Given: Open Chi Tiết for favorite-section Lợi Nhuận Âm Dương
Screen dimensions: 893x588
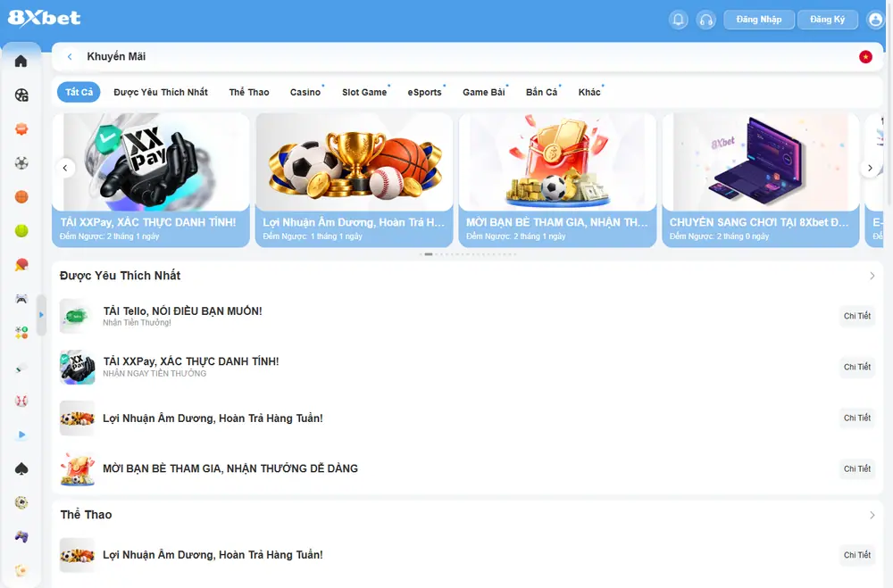Looking at the screenshot, I should (x=857, y=418).
